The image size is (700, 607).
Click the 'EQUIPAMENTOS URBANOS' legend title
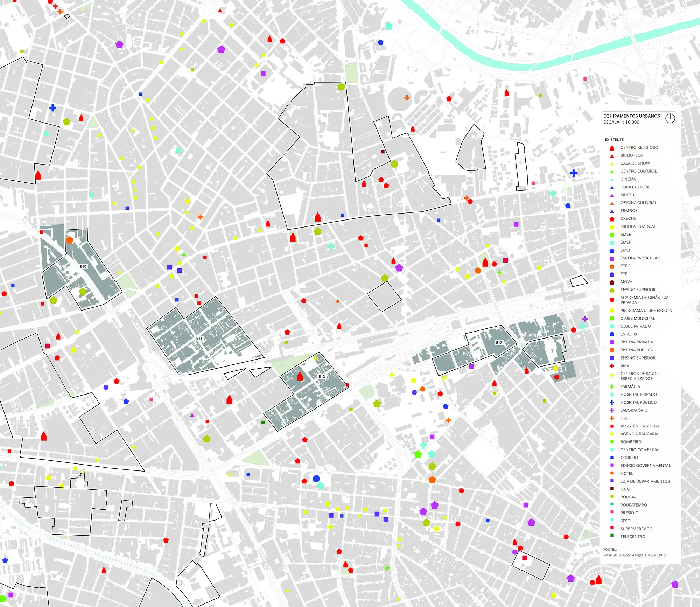pyautogui.click(x=632, y=116)
